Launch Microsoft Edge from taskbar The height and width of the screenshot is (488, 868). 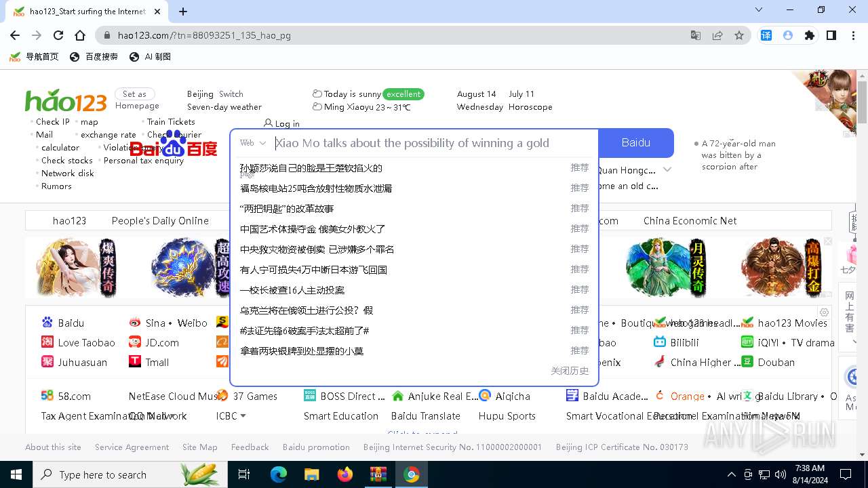click(x=279, y=474)
